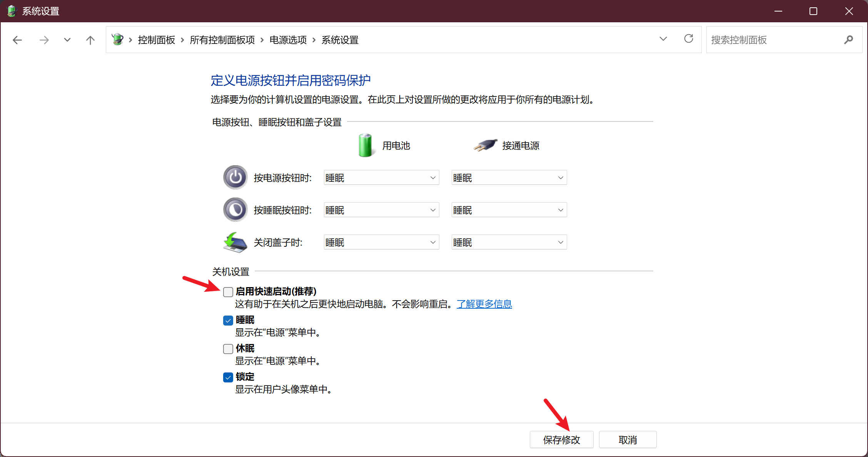Go to 控制面板 breadcrumb item

[x=156, y=40]
